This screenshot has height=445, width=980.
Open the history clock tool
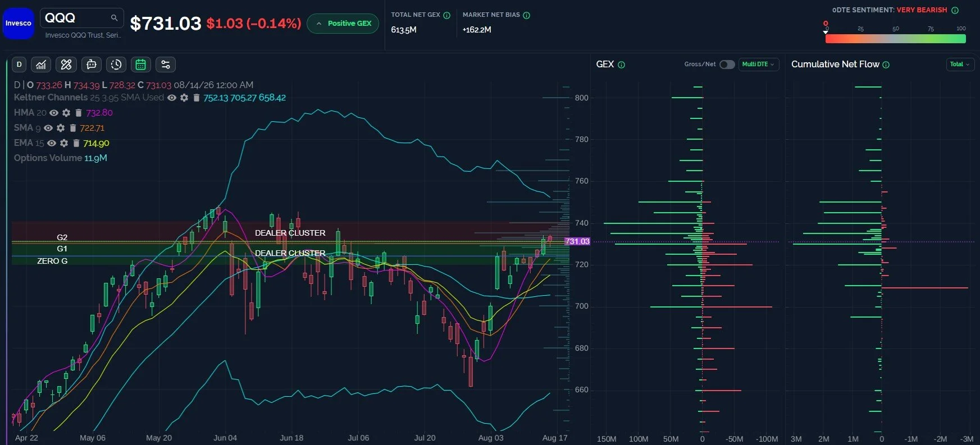coord(116,65)
